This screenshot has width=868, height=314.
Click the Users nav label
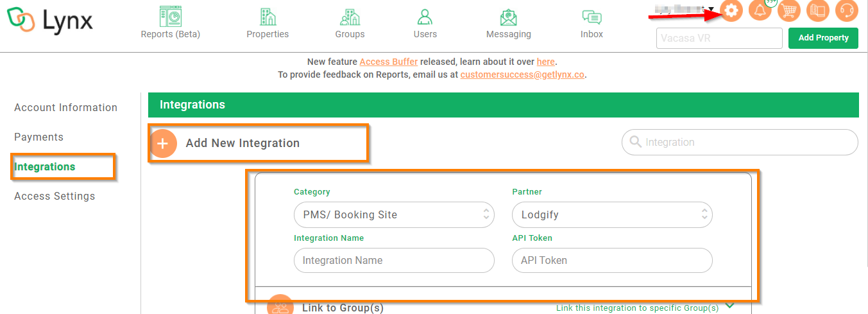coord(425,34)
